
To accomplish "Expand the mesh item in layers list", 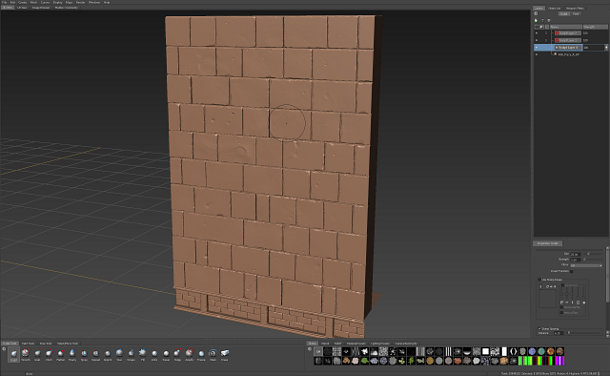I will point(536,54).
